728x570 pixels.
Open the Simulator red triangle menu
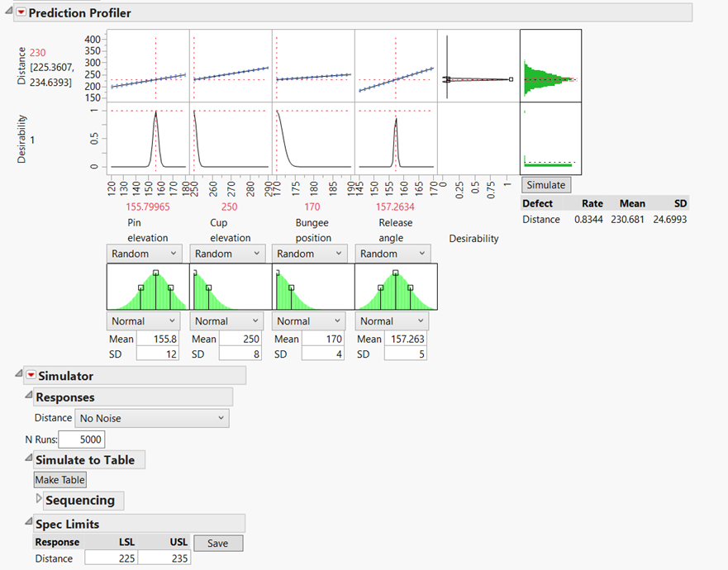click(31, 375)
